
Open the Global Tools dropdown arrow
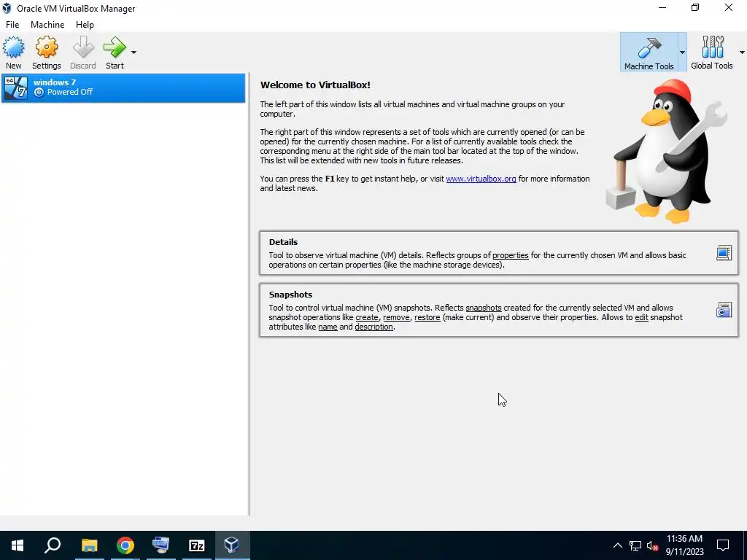point(742,52)
